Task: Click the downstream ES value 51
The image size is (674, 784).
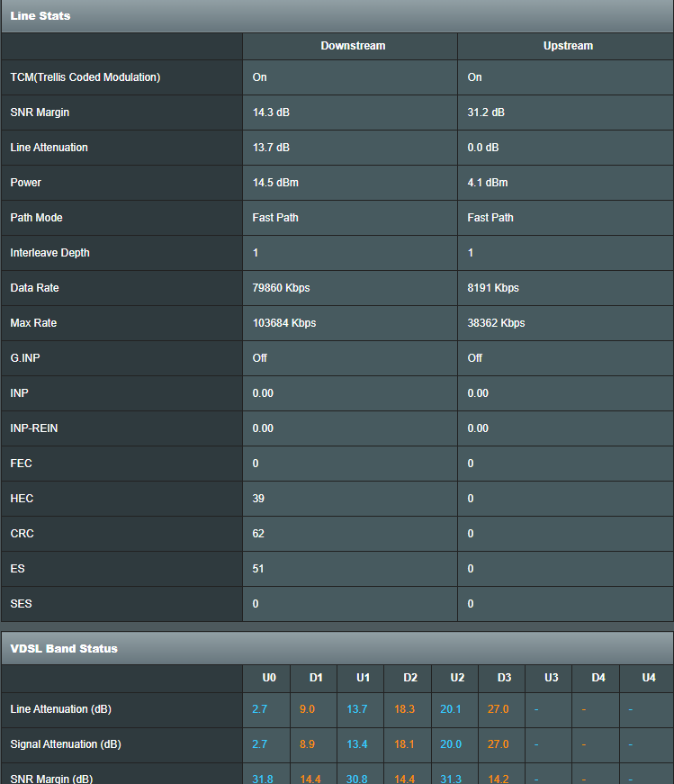Action: click(258, 569)
